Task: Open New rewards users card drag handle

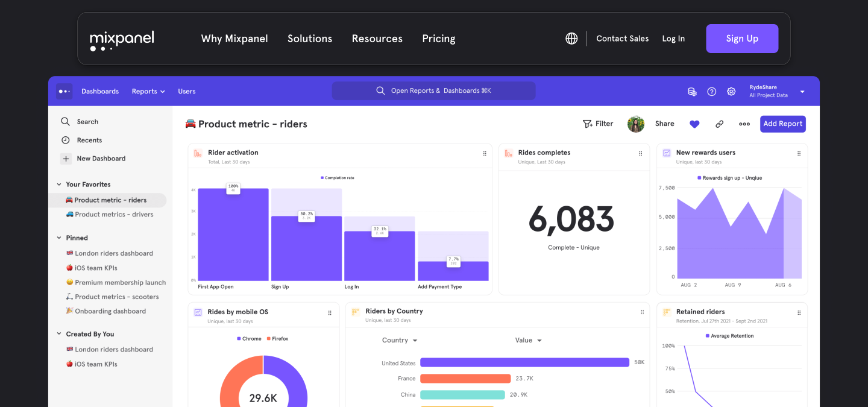Action: click(x=799, y=154)
